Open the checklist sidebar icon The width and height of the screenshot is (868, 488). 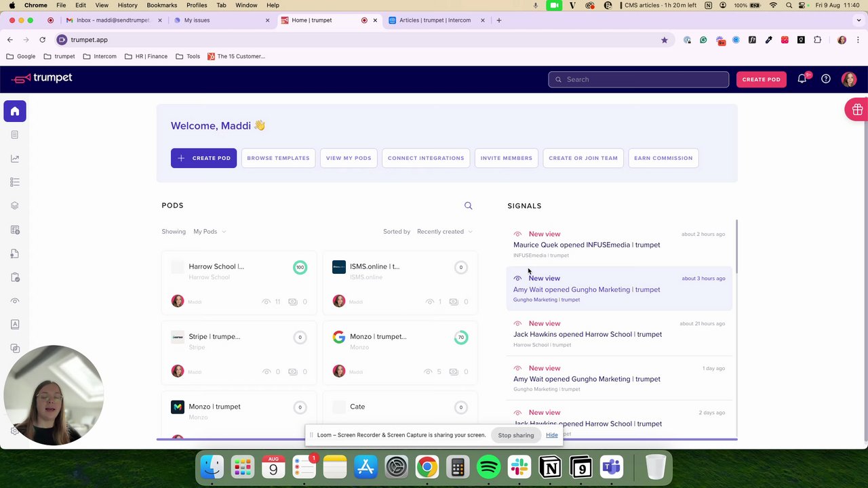tap(15, 182)
